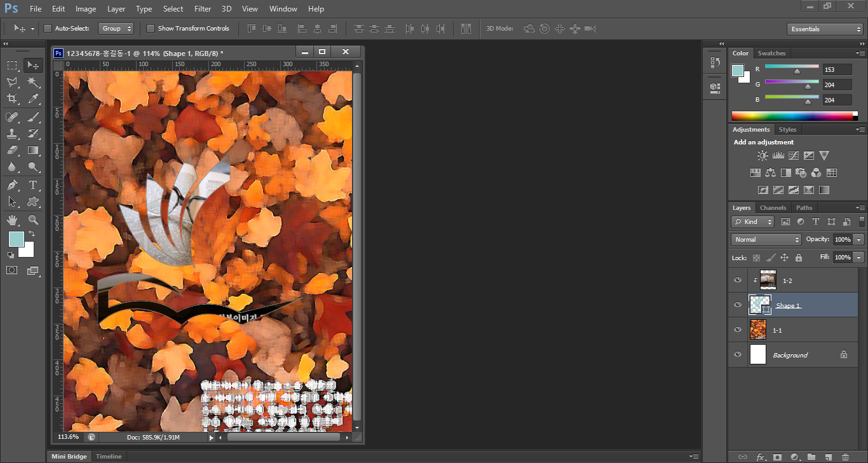868x463 pixels.
Task: Hide the Background layer
Action: click(738, 355)
